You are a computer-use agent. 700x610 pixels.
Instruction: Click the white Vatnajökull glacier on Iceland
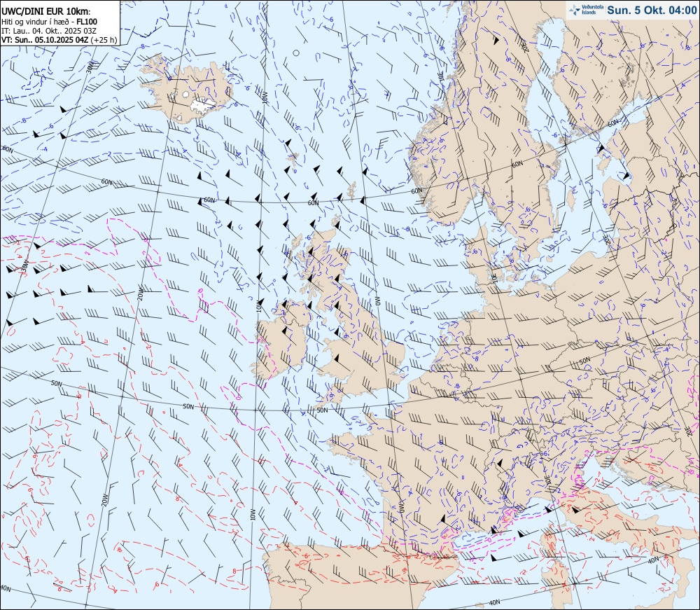tap(202, 105)
